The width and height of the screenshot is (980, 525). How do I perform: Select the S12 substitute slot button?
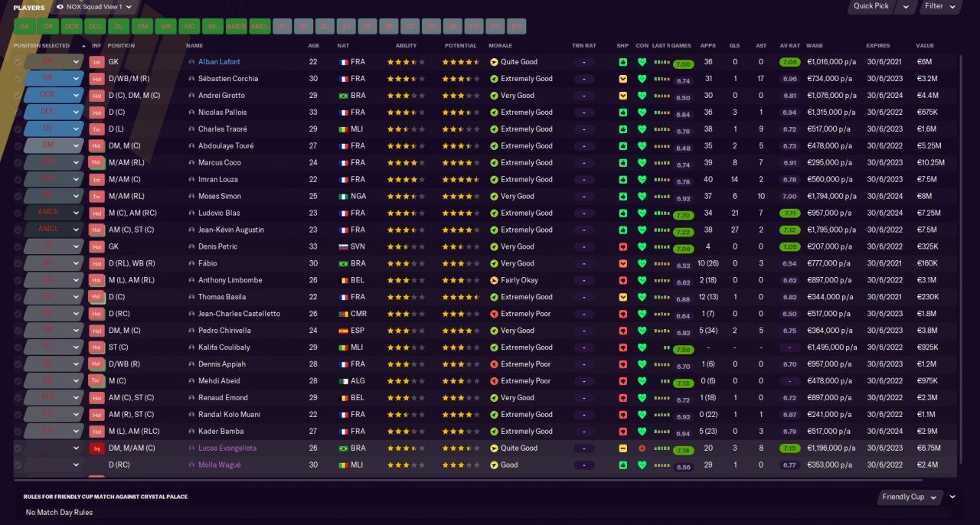517,27
